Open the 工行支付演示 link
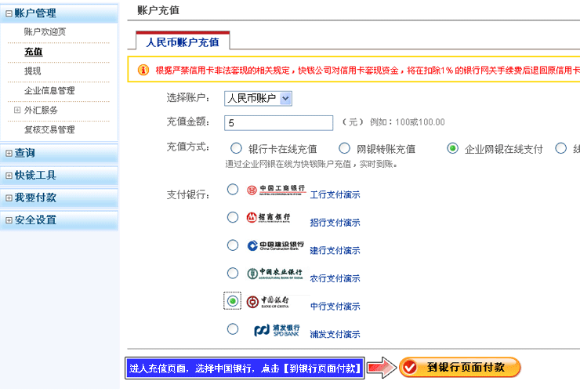Viewport: 580px width, 392px height. tap(335, 194)
